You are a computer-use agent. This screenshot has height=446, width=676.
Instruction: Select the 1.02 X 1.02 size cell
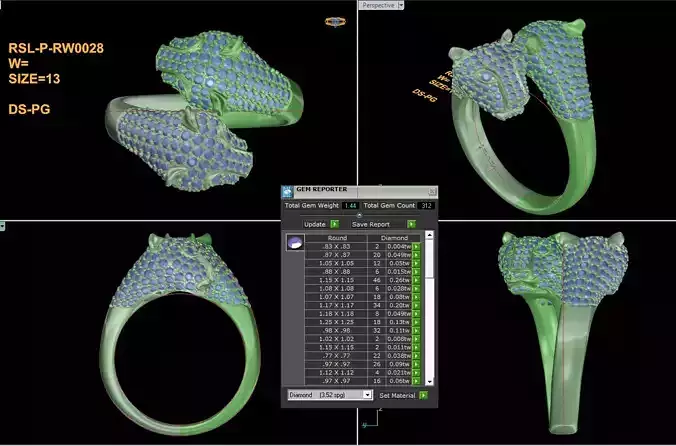coord(337,339)
